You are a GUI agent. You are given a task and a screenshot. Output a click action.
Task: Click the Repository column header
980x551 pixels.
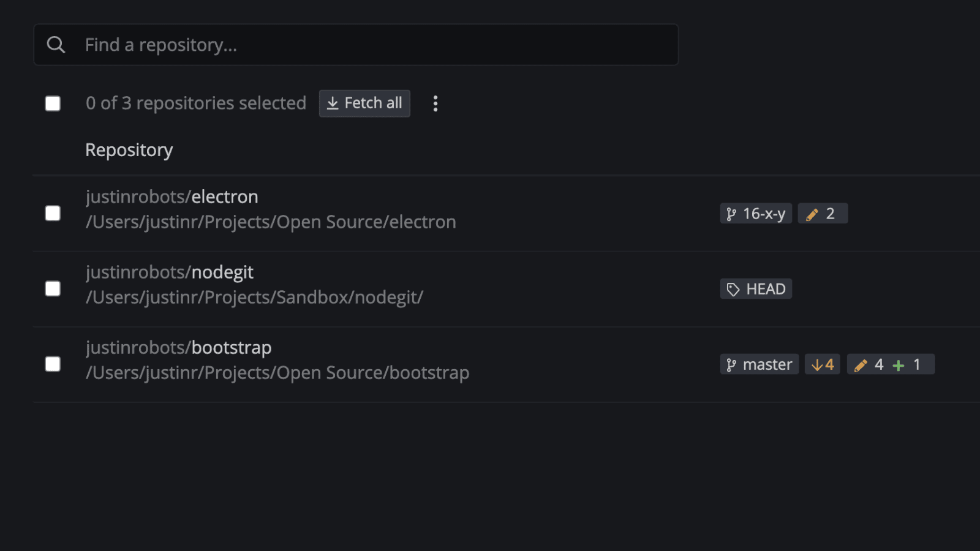tap(129, 150)
